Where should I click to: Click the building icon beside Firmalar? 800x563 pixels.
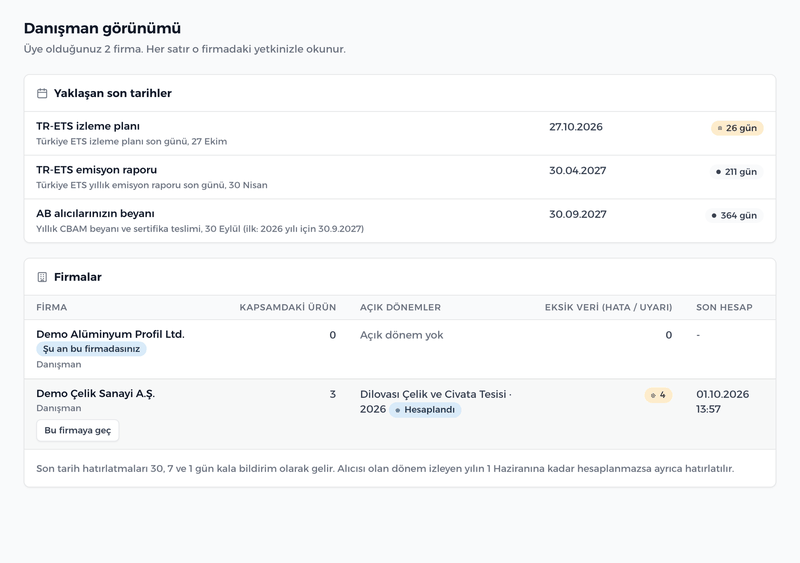point(42,277)
